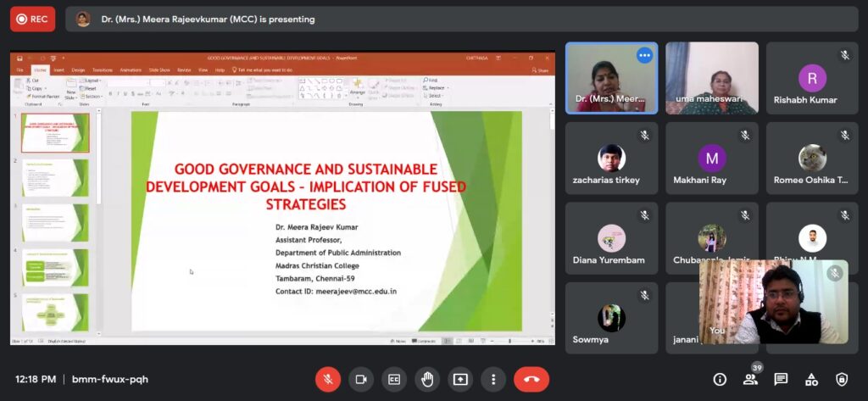Click your self-view video labeled You
868x401 pixels.
(x=773, y=302)
